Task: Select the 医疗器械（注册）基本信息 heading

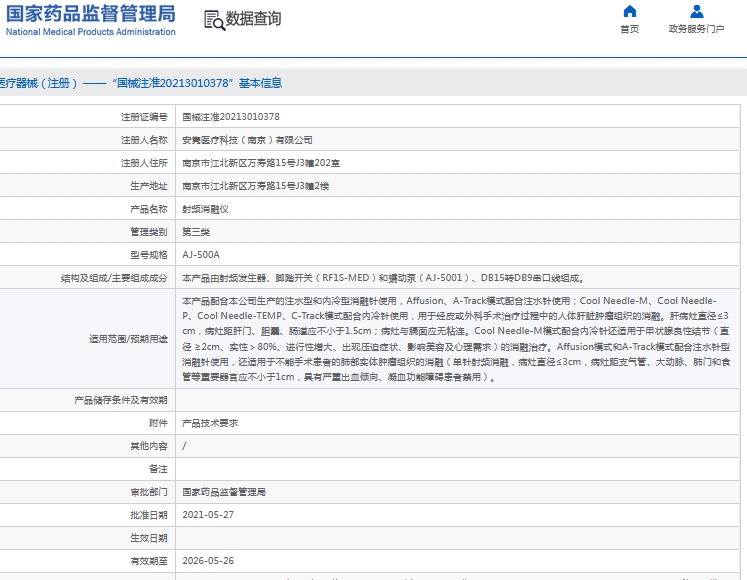Action: point(141,83)
